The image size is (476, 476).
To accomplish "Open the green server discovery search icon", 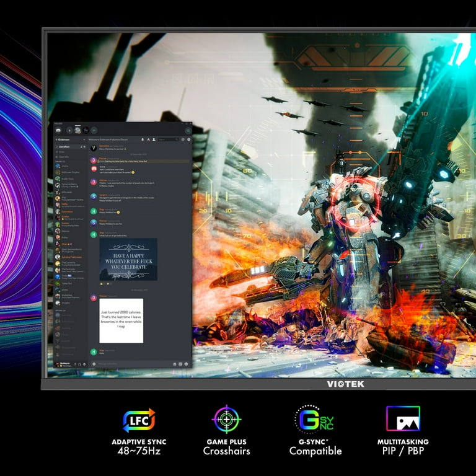I will click(x=188, y=131).
